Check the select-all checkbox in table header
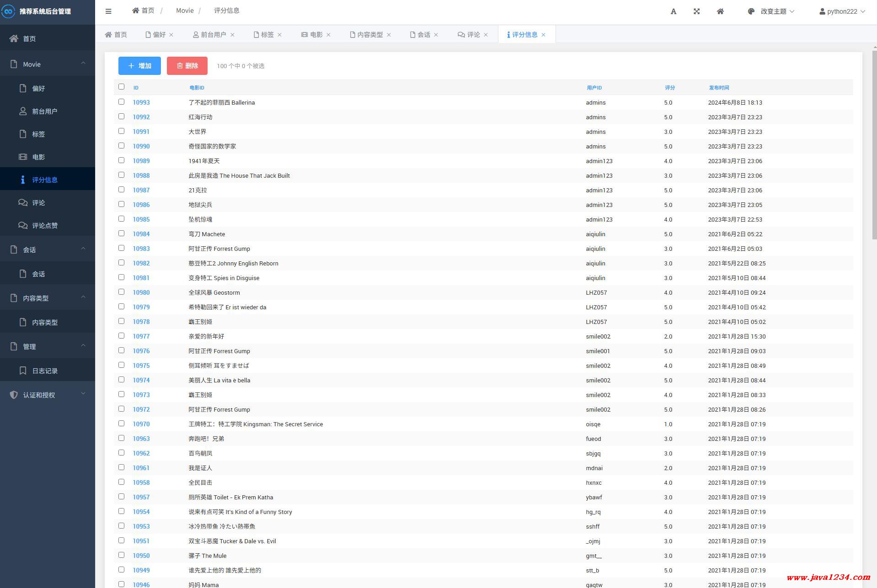This screenshot has width=877, height=588. point(121,87)
